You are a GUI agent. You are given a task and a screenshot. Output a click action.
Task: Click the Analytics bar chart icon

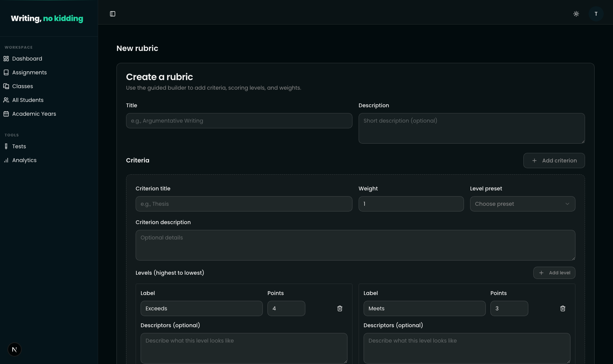click(x=6, y=160)
